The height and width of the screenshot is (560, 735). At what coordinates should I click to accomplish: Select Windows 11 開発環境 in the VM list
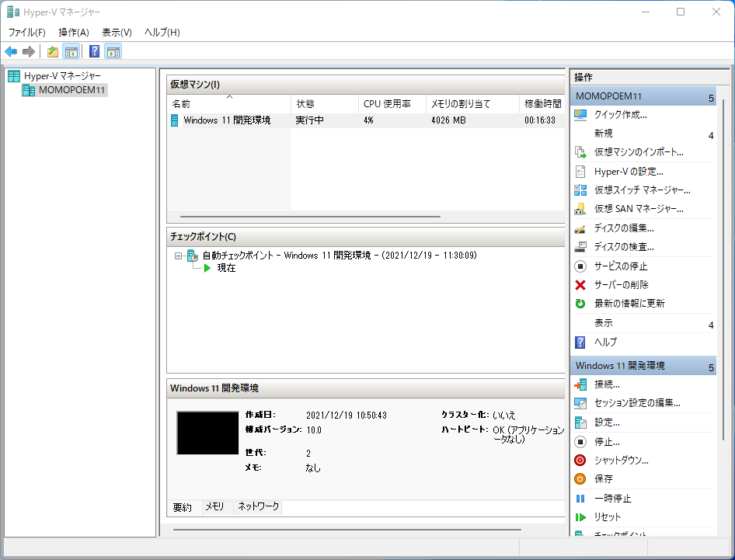point(227,120)
